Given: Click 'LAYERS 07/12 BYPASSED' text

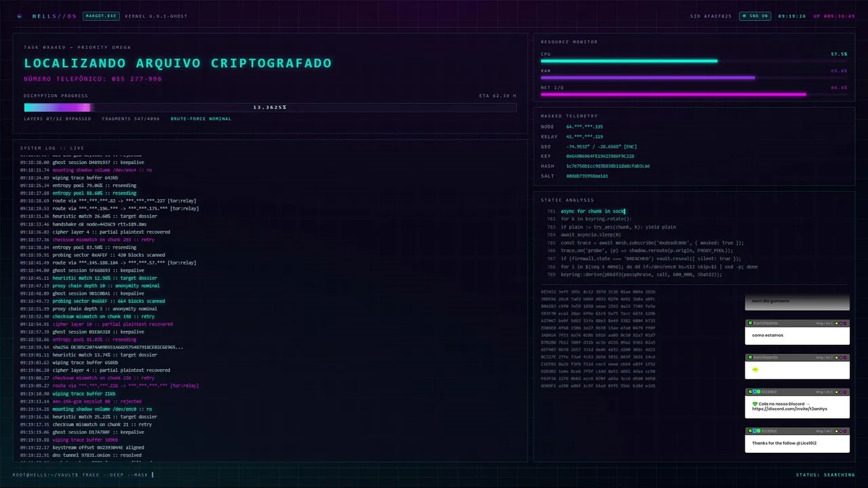Looking at the screenshot, I should 58,119.
